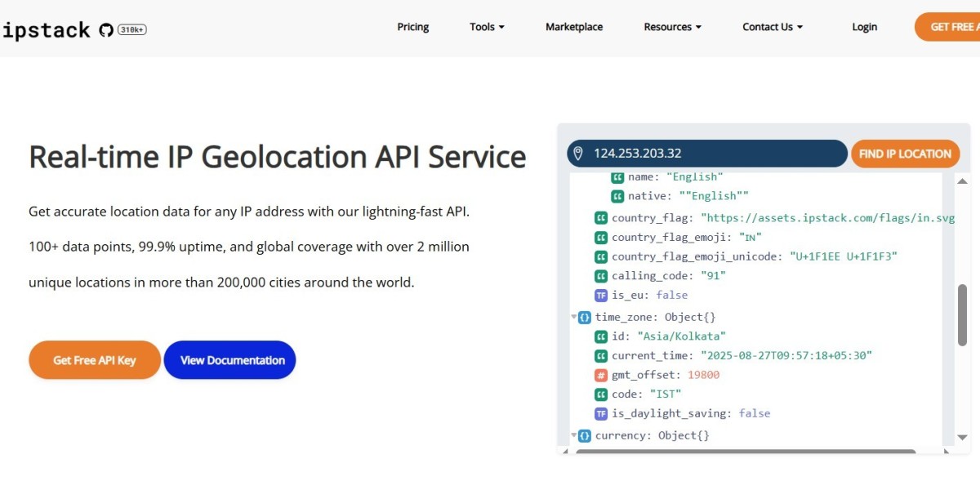Click the location pin icon in IP field
The height and width of the screenshot is (490, 980).
578,154
